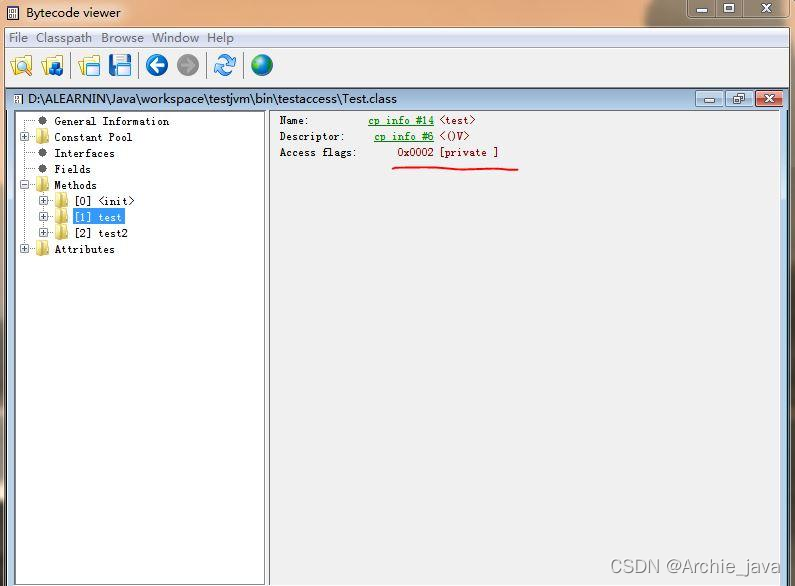Image resolution: width=795 pixels, height=586 pixels.
Task: Select the Interfaces tree item
Action: 84,153
